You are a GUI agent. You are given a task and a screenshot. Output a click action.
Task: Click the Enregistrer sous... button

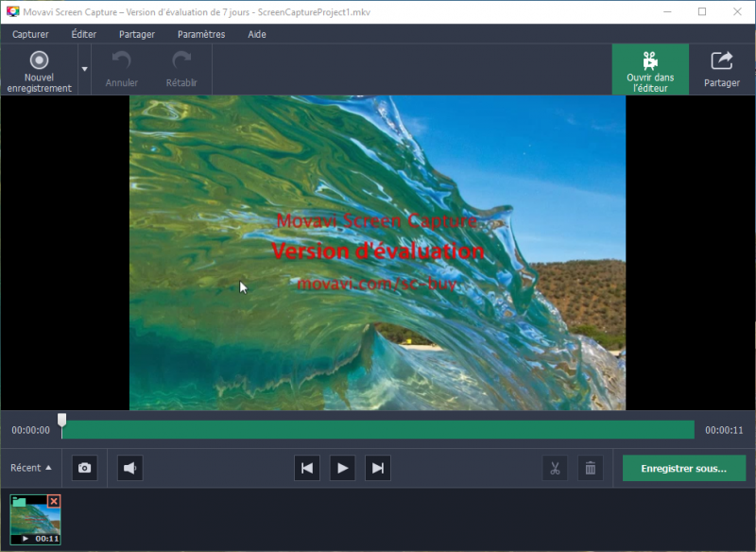click(x=683, y=468)
